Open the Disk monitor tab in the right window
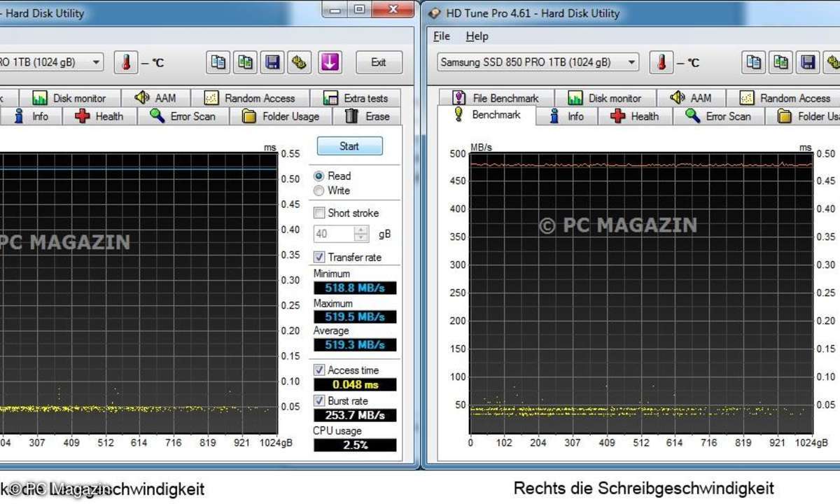 coord(605,98)
